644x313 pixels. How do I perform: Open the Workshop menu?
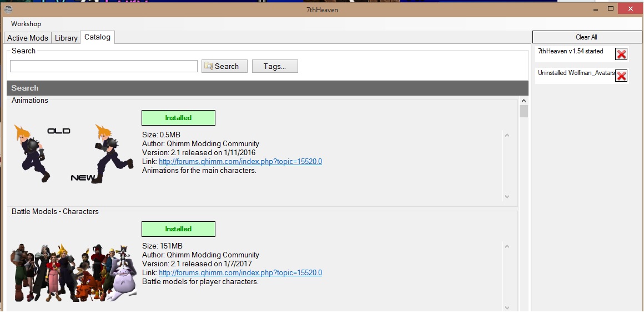[x=26, y=24]
